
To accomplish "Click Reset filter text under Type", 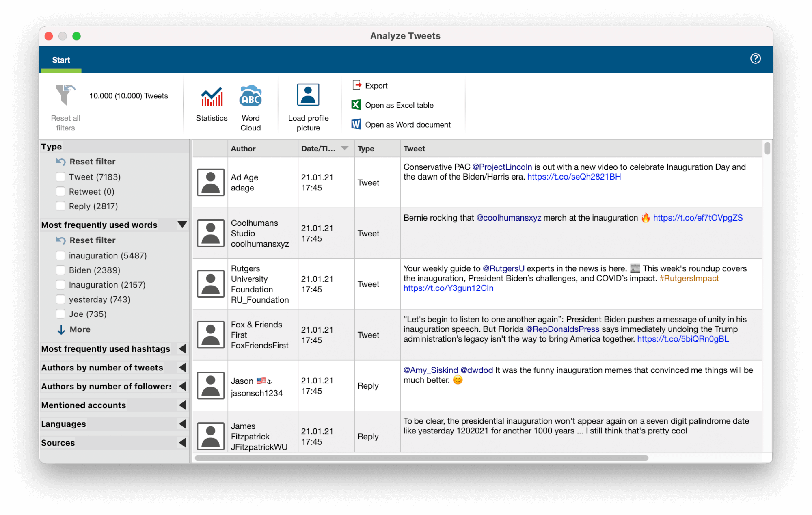I will (x=93, y=162).
